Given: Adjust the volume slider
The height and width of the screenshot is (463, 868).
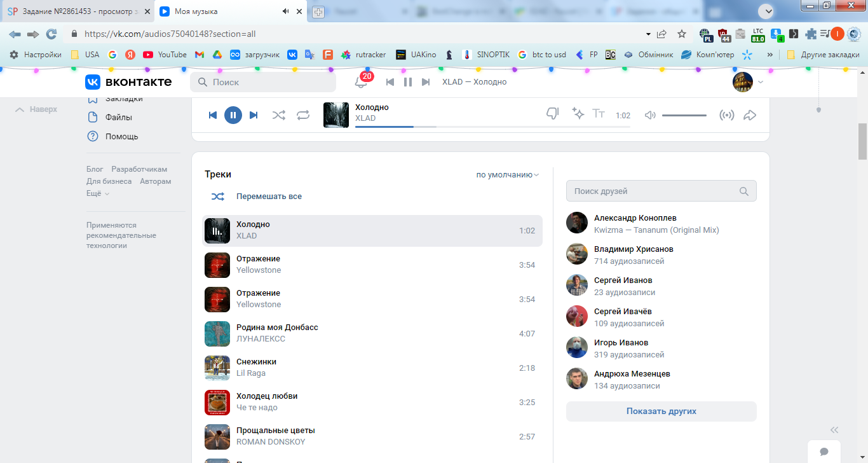Looking at the screenshot, I should tap(684, 115).
